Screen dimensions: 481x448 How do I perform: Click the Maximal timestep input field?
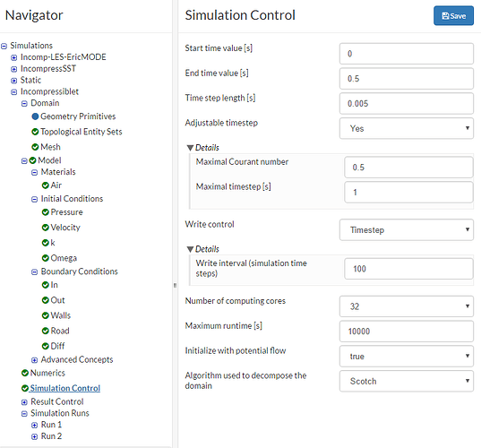pos(409,192)
